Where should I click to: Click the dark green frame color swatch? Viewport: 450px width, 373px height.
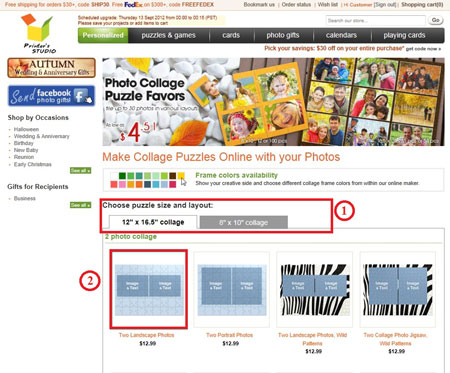pyautogui.click(x=122, y=176)
